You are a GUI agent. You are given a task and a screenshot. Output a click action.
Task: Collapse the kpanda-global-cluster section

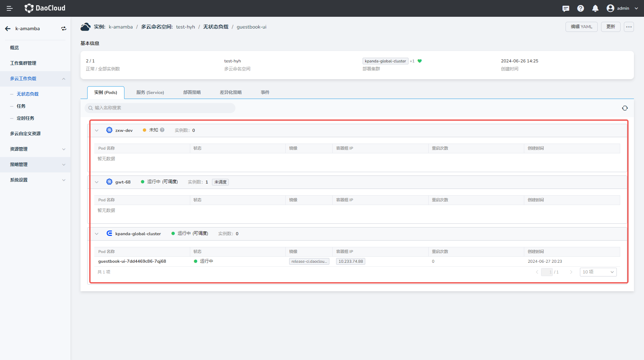click(x=97, y=234)
